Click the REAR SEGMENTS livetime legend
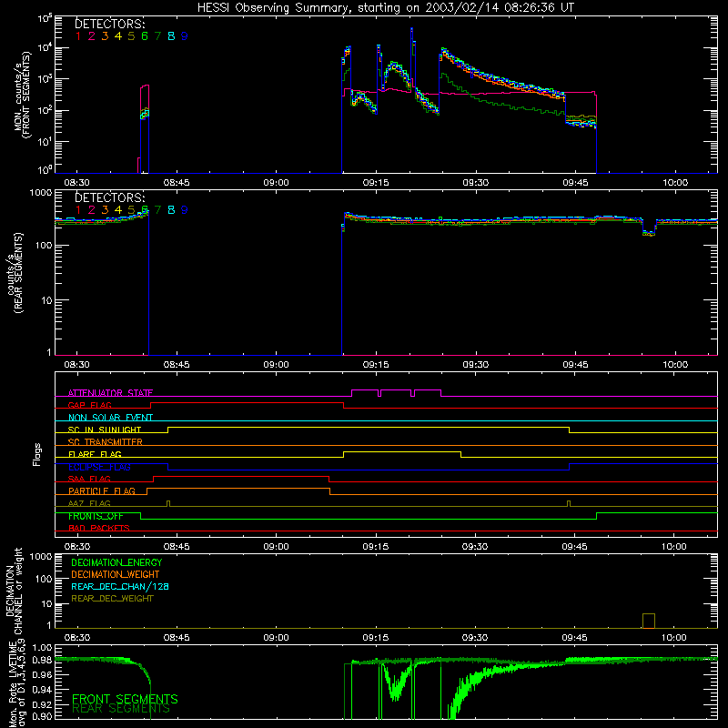The image size is (728, 728). 121,709
